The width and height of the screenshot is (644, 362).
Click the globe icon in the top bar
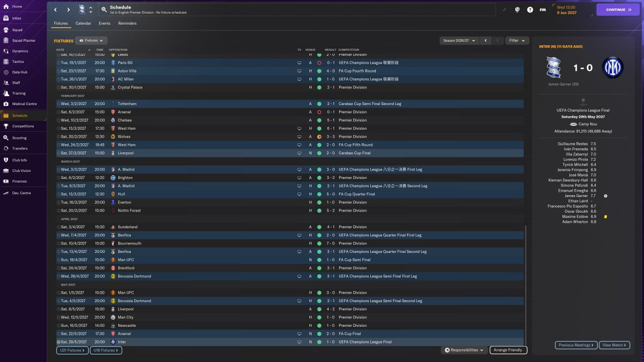click(517, 10)
